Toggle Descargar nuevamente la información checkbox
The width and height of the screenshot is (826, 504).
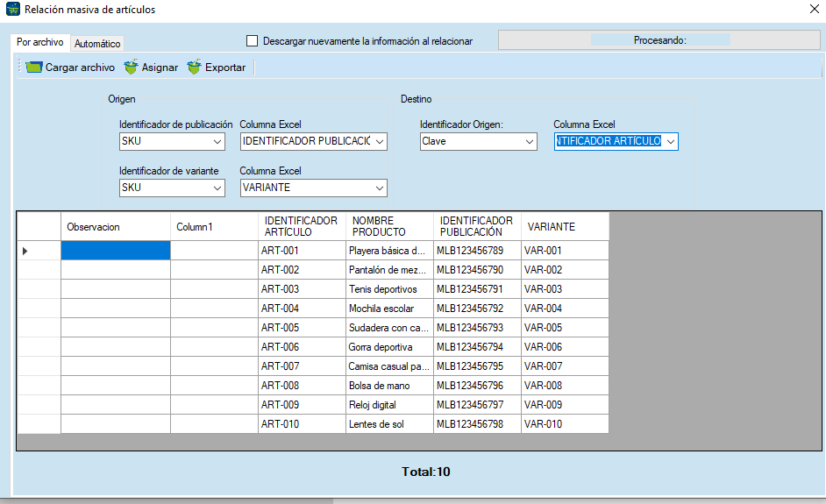[x=253, y=40]
